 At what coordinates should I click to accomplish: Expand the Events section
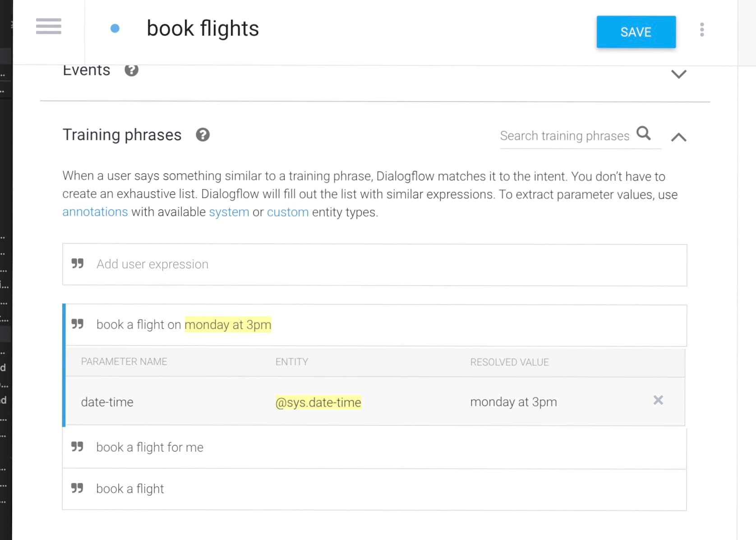tap(678, 74)
